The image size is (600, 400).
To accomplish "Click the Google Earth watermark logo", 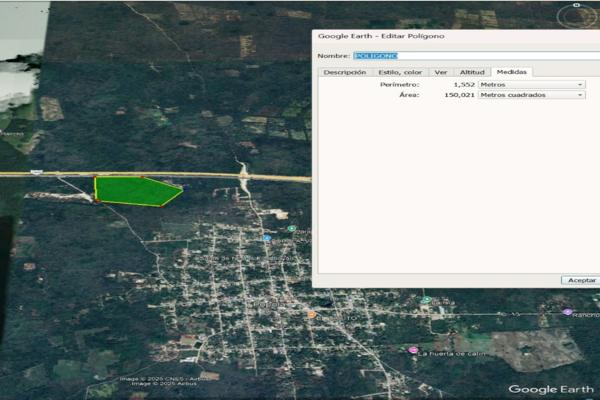I will point(551,389).
